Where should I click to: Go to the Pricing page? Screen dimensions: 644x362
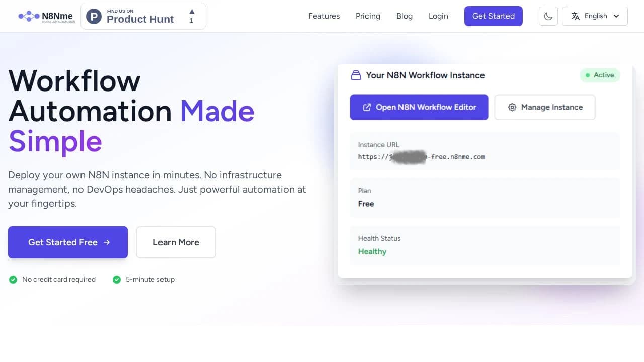coord(368,16)
